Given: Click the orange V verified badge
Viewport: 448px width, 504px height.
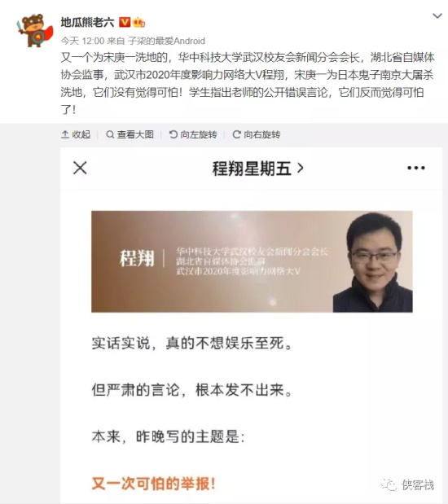Looking at the screenshot, I should 125,22.
